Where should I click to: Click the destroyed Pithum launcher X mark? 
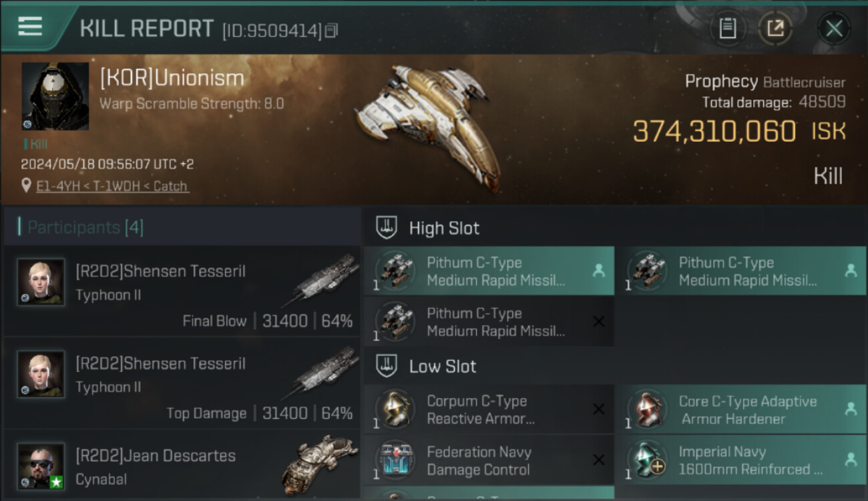[x=598, y=322]
